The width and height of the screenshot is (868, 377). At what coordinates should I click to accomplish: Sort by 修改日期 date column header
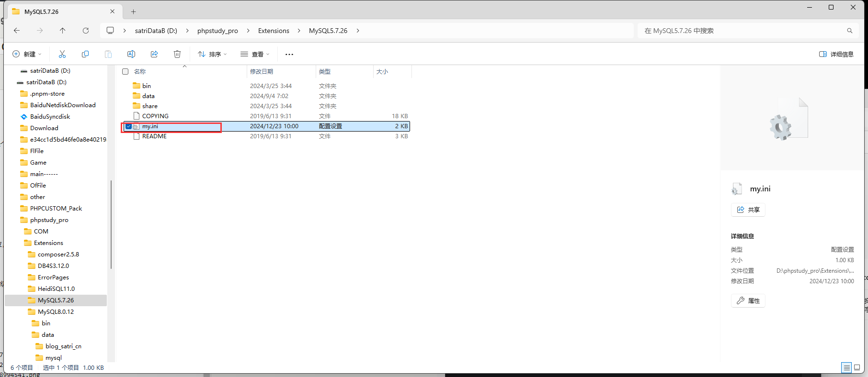pos(262,71)
